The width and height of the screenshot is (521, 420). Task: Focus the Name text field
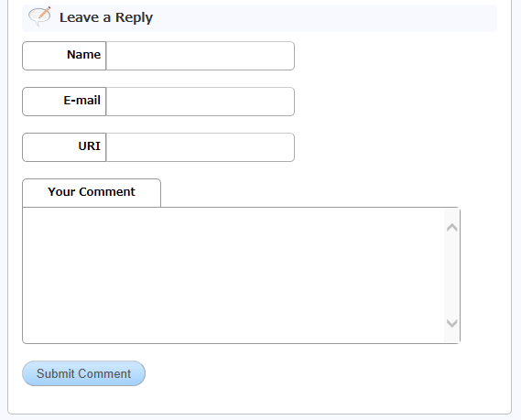[x=201, y=56]
